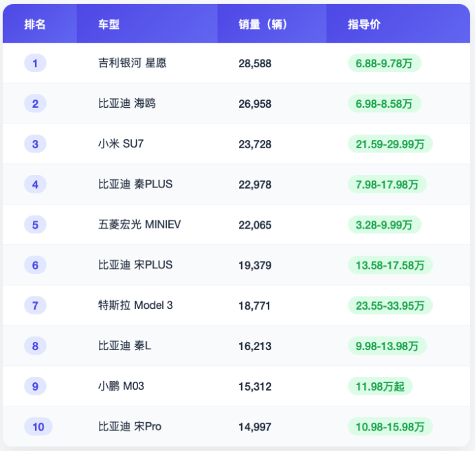
Task: Click price tag 21.59-29.99万
Action: click(x=390, y=143)
